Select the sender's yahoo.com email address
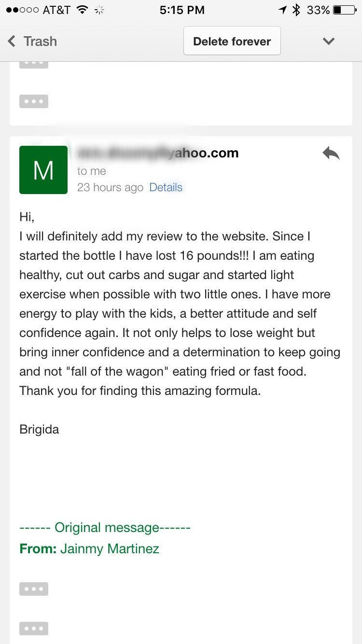Screen dimensions: 362x644 158,153
